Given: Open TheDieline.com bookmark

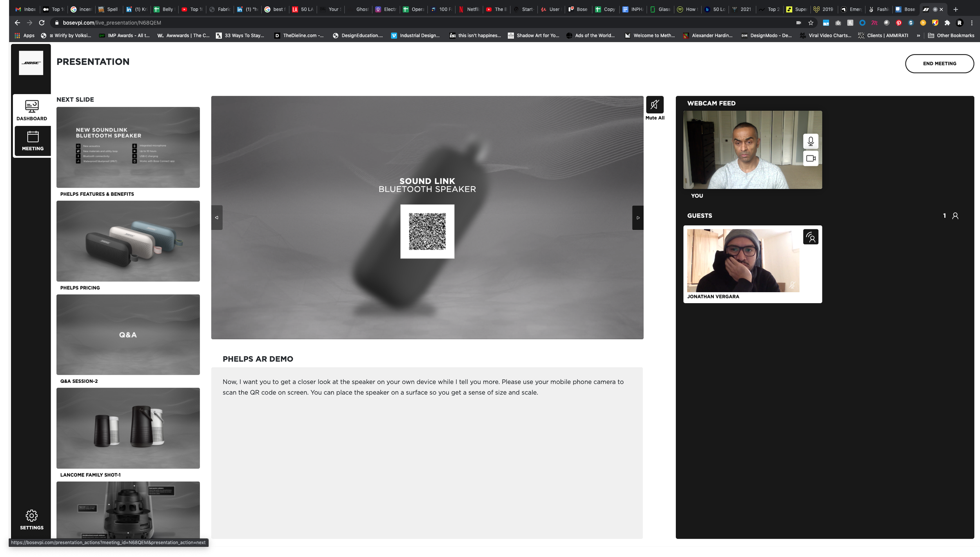Looking at the screenshot, I should tap(299, 35).
